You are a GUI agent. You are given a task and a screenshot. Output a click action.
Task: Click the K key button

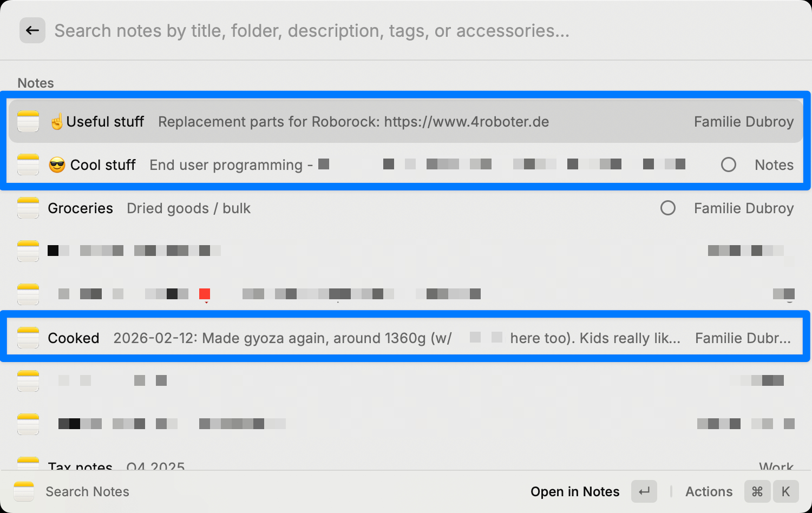(785, 491)
